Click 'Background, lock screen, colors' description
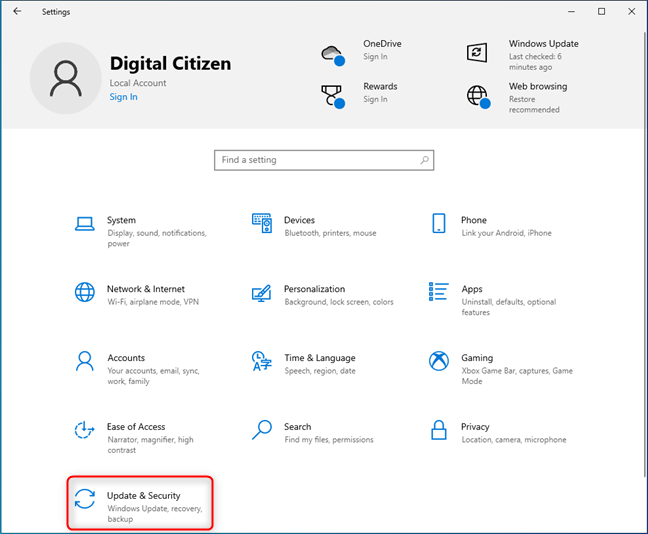The image size is (648, 534). (x=339, y=302)
